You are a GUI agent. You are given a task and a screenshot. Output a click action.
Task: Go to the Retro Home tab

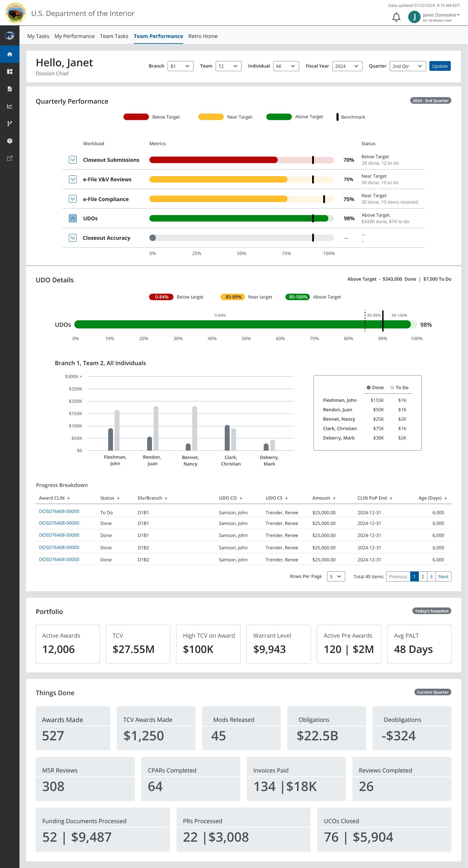203,36
